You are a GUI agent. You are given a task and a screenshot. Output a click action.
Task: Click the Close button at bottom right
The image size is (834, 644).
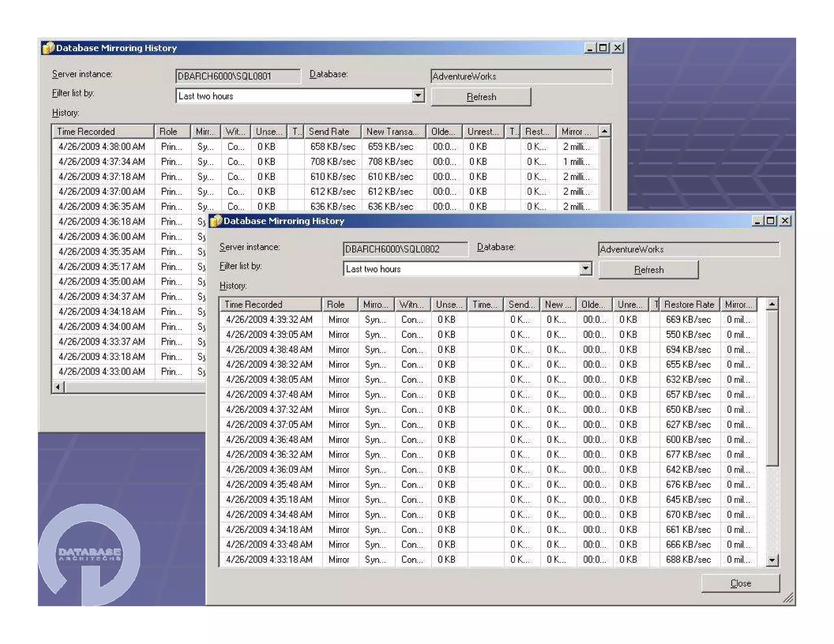[740, 583]
